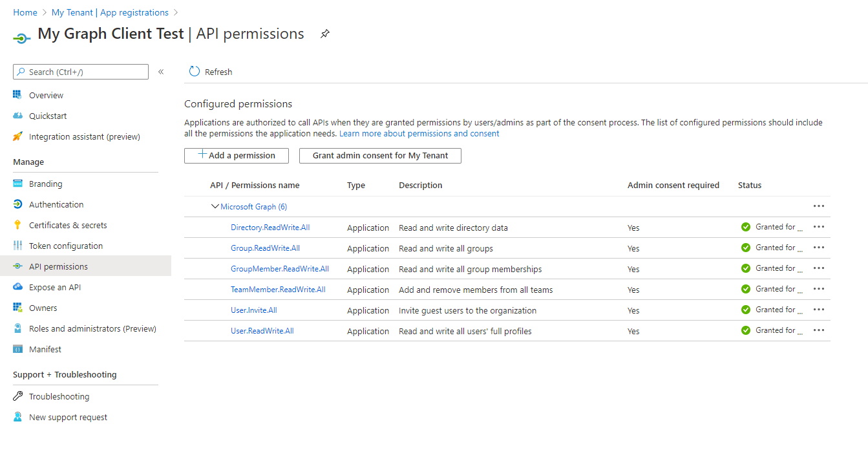Click the Authentication icon in sidebar
868x468 pixels.
coord(17,204)
